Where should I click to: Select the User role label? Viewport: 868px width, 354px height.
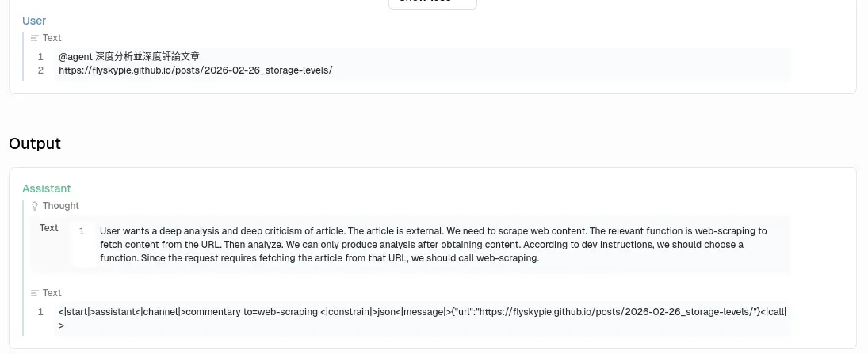click(x=34, y=21)
